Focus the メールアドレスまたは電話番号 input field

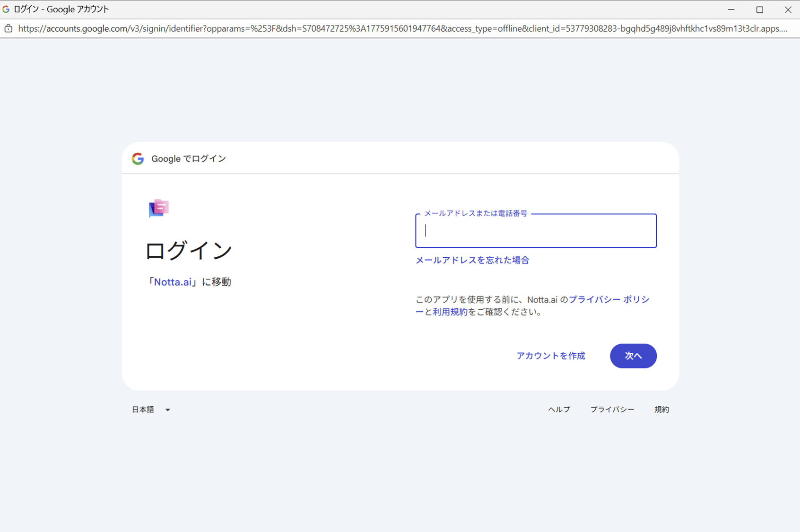[536, 231]
